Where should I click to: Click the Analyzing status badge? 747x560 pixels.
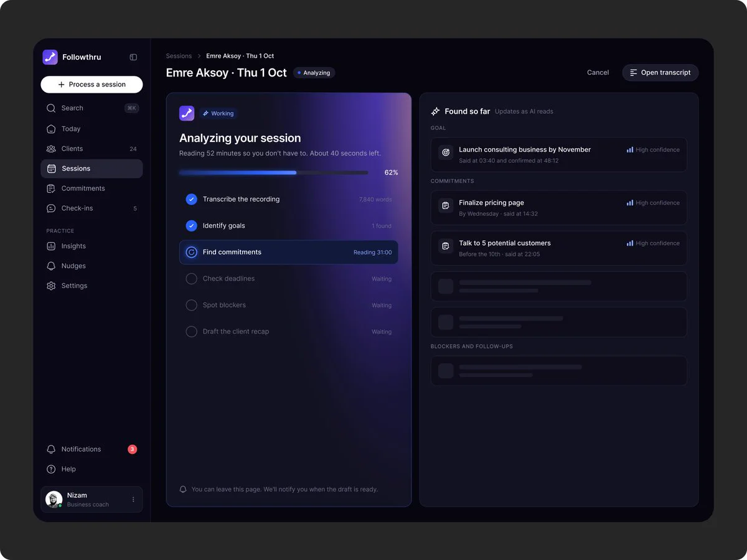tap(314, 73)
